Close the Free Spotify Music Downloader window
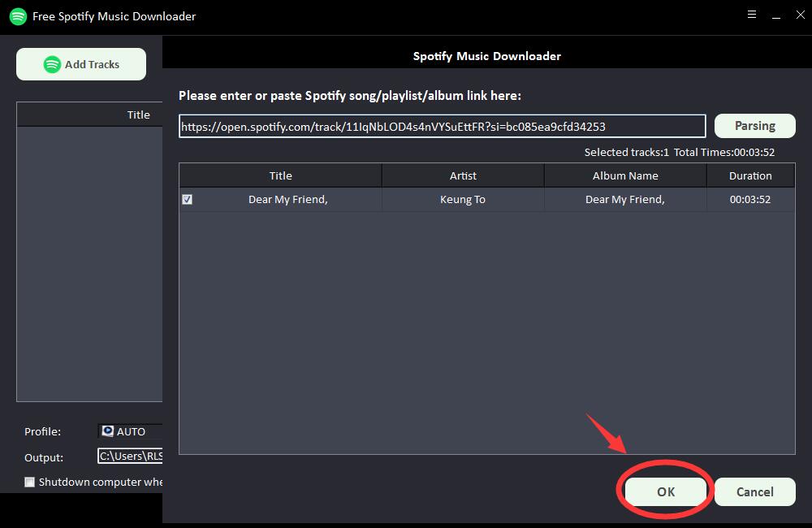This screenshot has height=528, width=812. [x=800, y=15]
